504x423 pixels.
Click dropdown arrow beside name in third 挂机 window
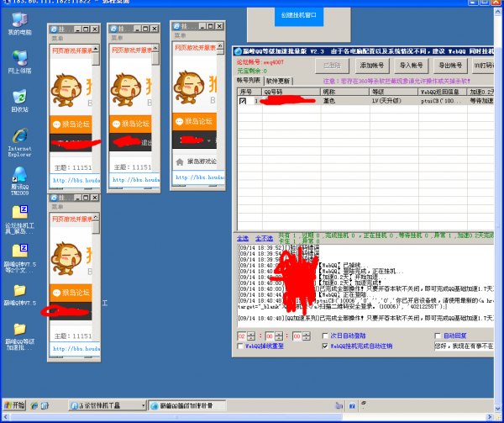coord(209,140)
